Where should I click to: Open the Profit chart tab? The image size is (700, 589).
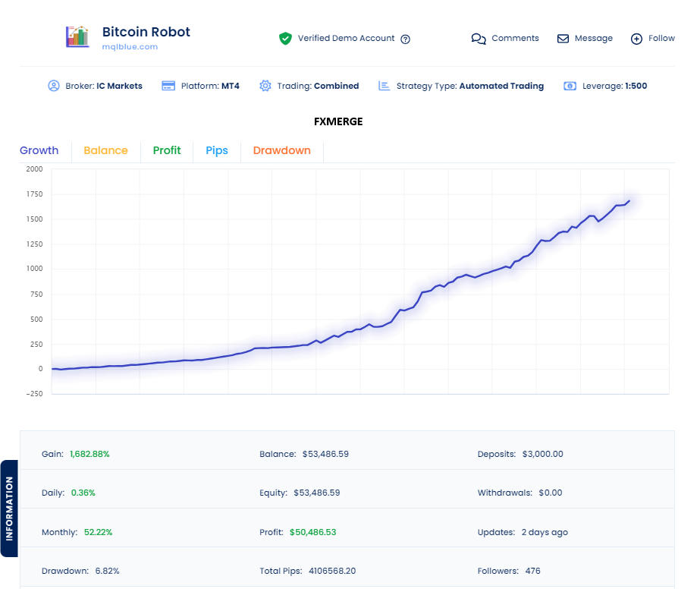pos(167,151)
